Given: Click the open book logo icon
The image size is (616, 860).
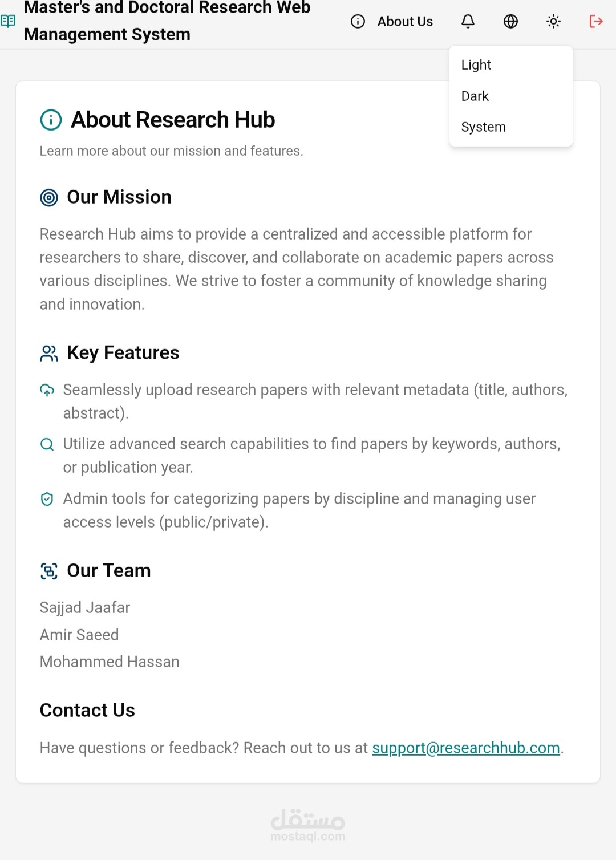Looking at the screenshot, I should [x=8, y=22].
